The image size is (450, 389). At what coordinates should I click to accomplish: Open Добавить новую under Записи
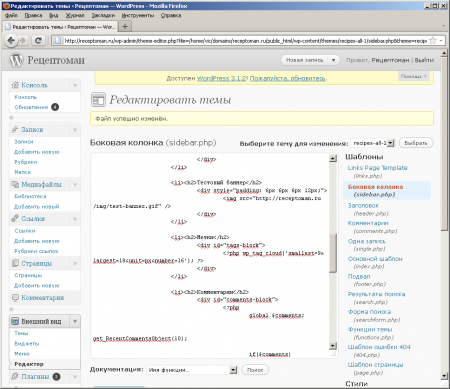point(37,152)
